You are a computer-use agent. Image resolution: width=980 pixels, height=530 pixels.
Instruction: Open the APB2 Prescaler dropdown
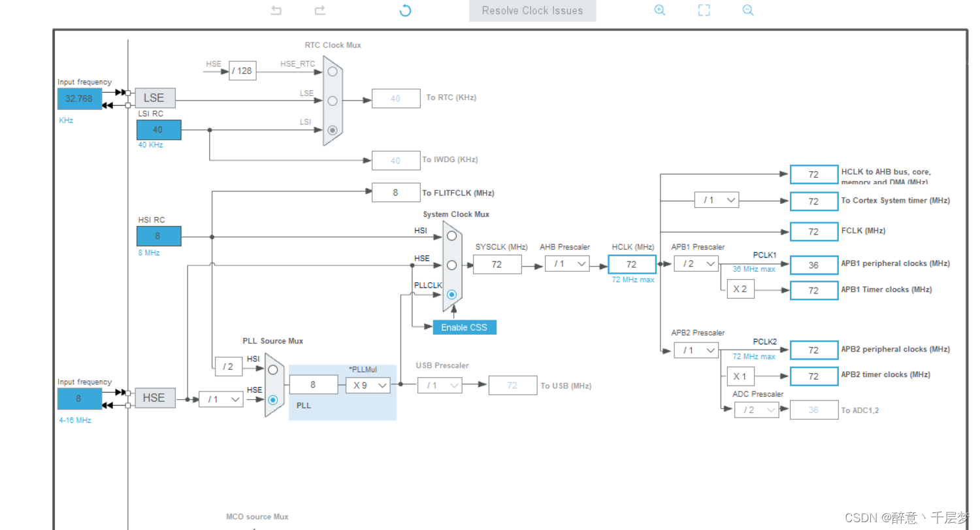coord(696,350)
